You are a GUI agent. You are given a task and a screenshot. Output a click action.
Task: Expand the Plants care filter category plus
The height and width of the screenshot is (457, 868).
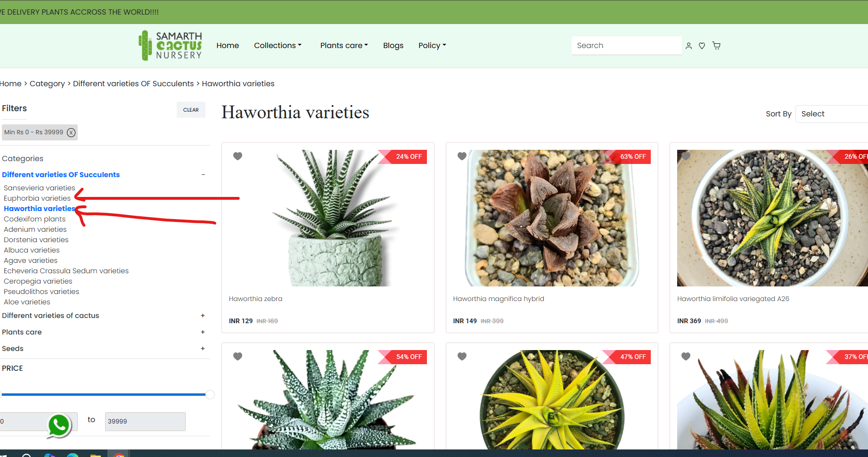click(203, 332)
